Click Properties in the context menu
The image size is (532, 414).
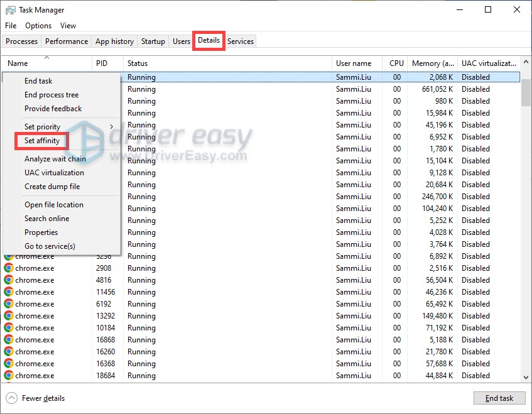click(41, 232)
